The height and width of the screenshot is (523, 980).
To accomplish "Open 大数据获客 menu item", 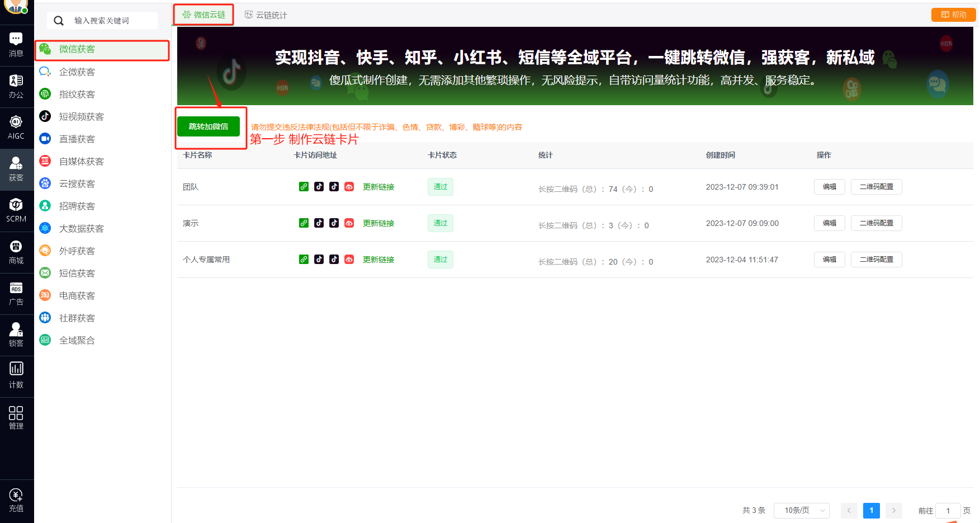I will pos(102,228).
